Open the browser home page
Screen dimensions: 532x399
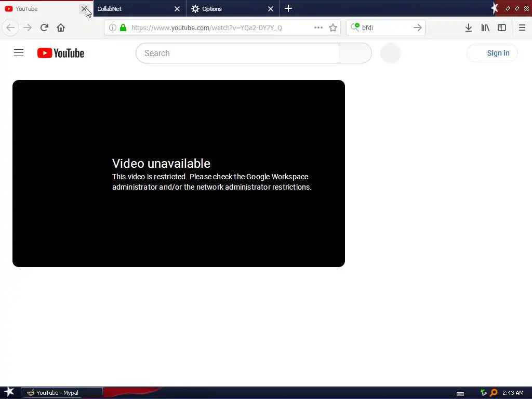click(61, 28)
